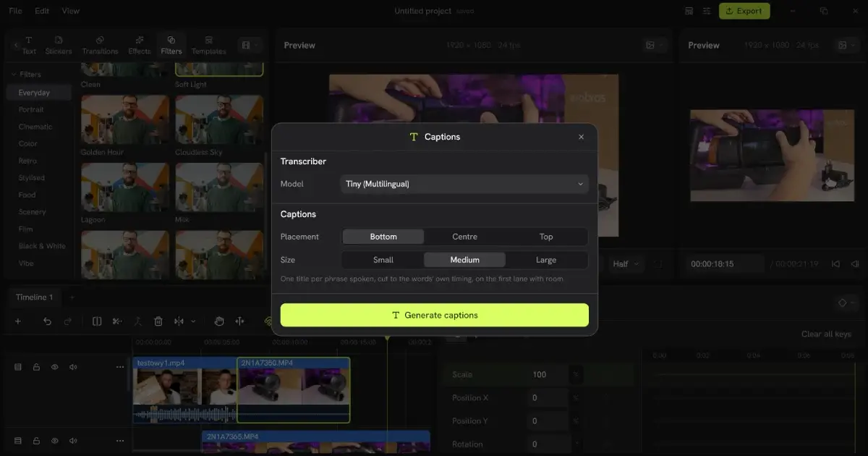Open the panel layout dropdown beside Templates

coord(250,45)
